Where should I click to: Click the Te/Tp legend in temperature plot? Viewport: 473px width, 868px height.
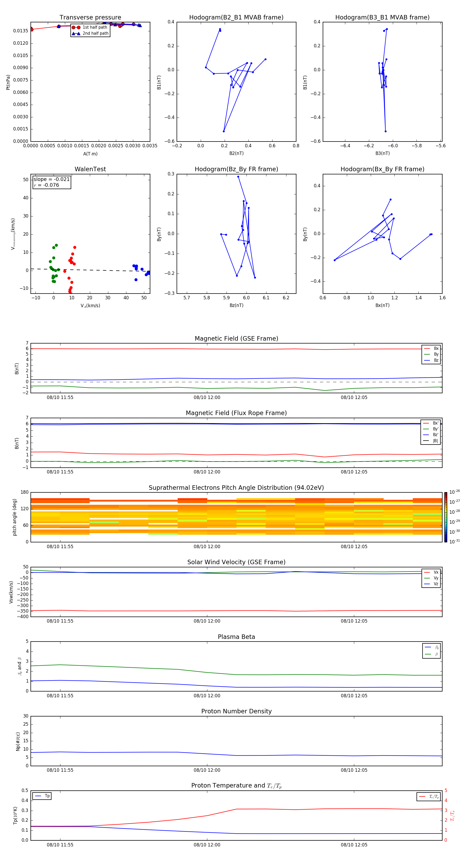[429, 796]
